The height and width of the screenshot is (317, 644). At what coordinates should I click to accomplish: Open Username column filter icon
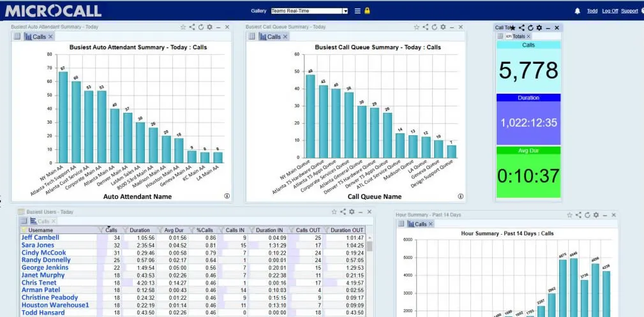pyautogui.click(x=24, y=230)
